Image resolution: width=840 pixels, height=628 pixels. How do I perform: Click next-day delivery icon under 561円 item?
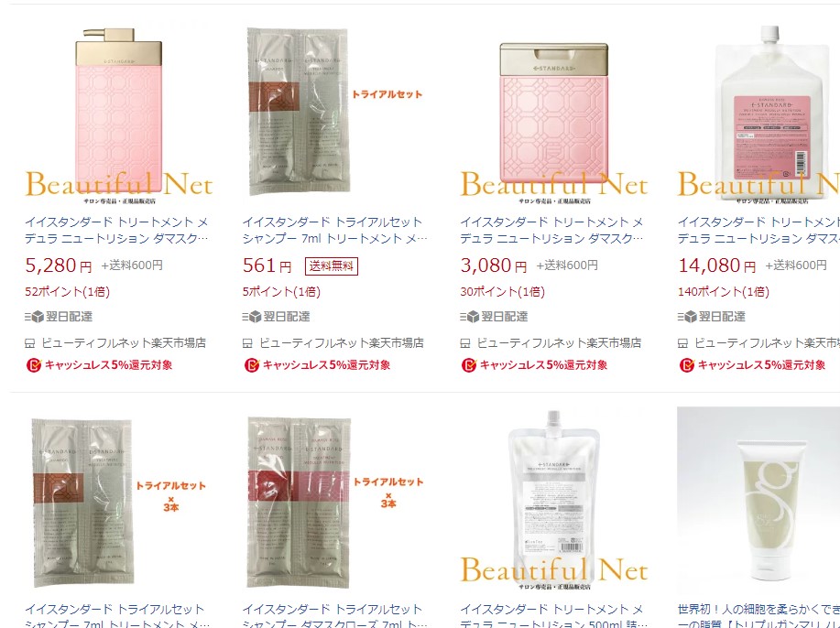pos(252,317)
